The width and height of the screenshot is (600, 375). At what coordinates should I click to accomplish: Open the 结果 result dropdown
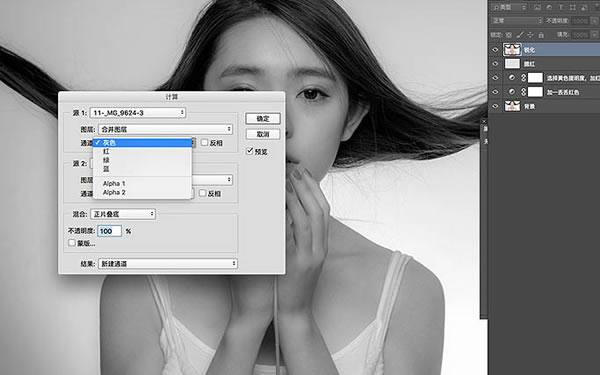click(168, 264)
